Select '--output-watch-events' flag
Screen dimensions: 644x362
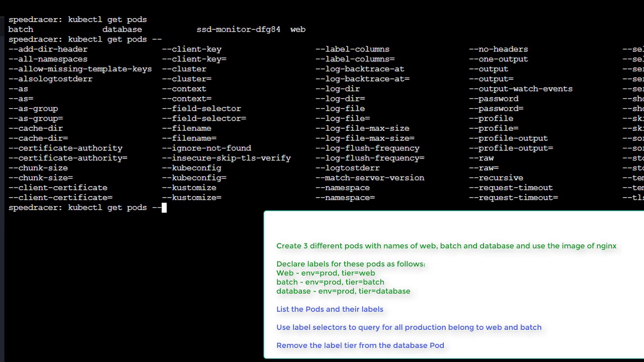pos(521,89)
